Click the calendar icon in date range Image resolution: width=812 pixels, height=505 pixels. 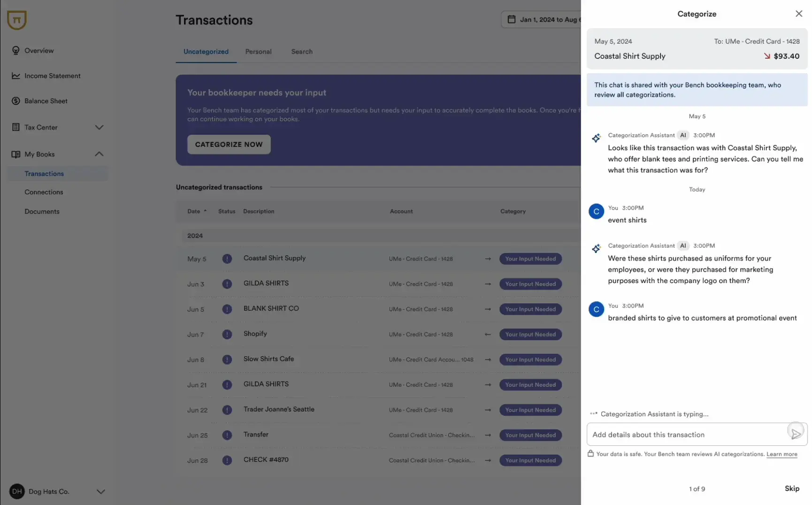511,19
